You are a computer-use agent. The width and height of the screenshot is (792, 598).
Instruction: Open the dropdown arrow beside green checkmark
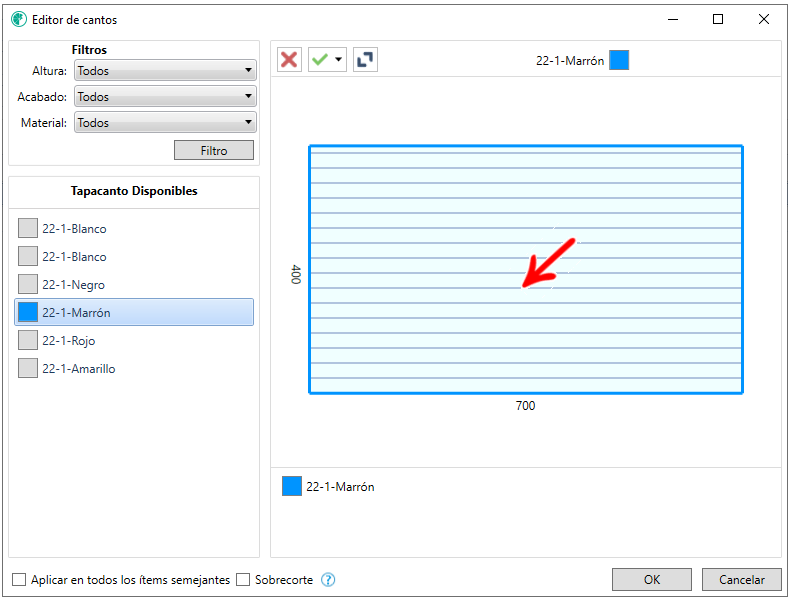339,60
